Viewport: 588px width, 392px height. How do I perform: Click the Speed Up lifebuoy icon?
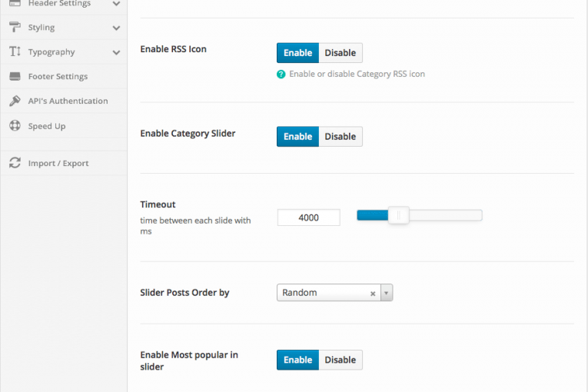15,125
